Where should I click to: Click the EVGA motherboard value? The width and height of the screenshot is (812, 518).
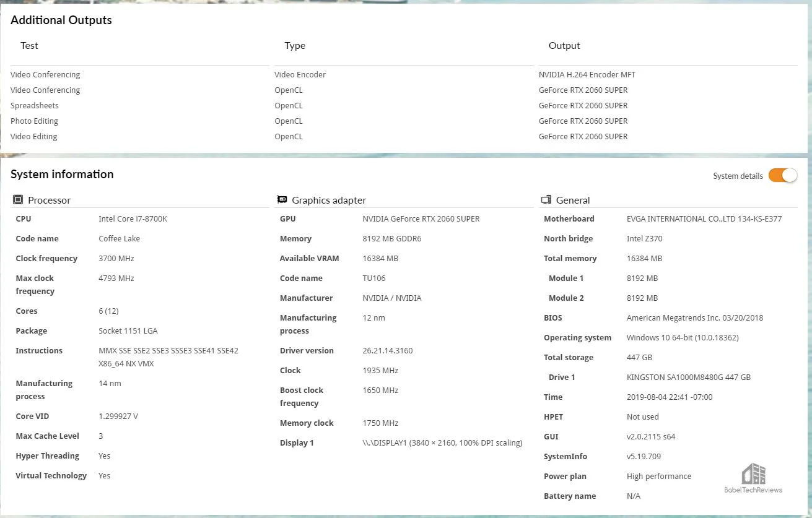pos(704,218)
